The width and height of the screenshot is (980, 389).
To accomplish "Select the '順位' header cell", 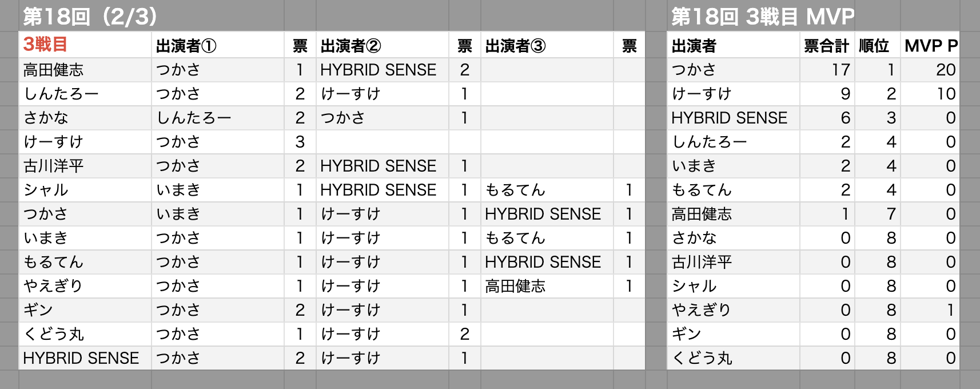I will point(874,46).
